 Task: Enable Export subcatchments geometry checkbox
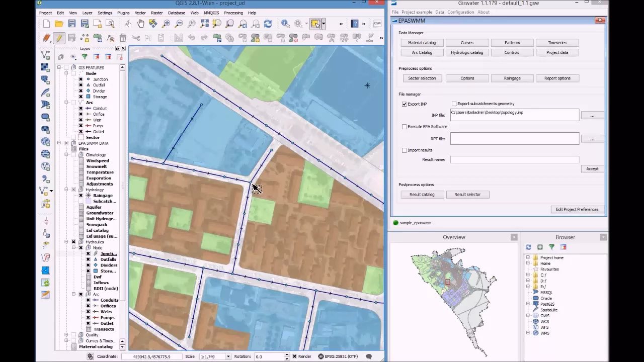point(454,104)
